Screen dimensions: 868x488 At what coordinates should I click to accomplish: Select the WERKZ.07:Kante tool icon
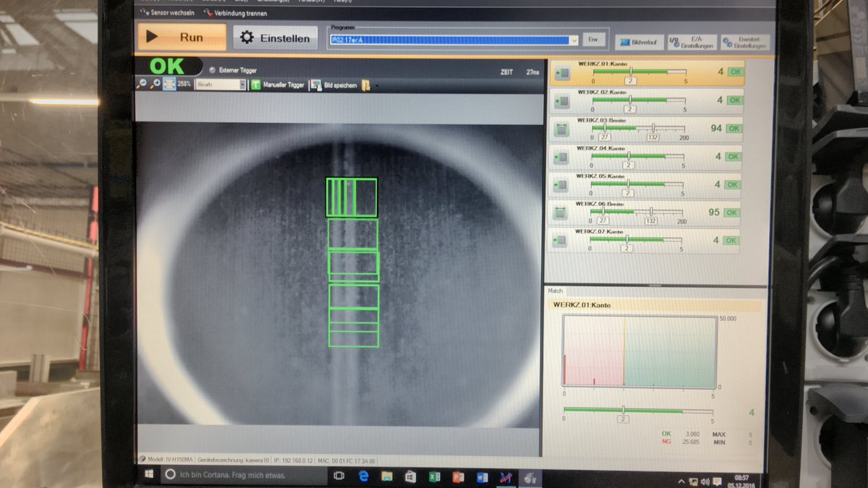pos(560,241)
